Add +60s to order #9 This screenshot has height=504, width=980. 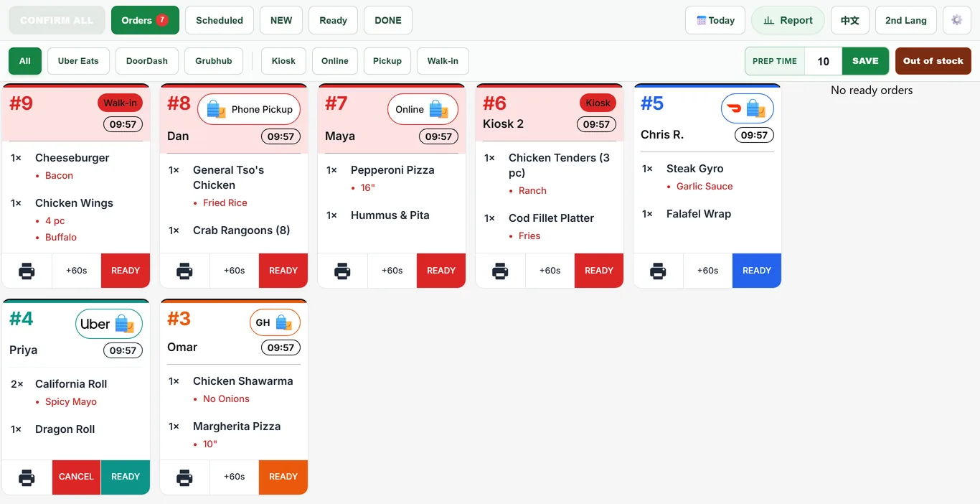pyautogui.click(x=76, y=271)
